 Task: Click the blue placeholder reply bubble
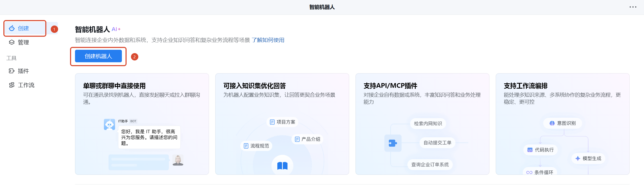pyautogui.click(x=139, y=162)
